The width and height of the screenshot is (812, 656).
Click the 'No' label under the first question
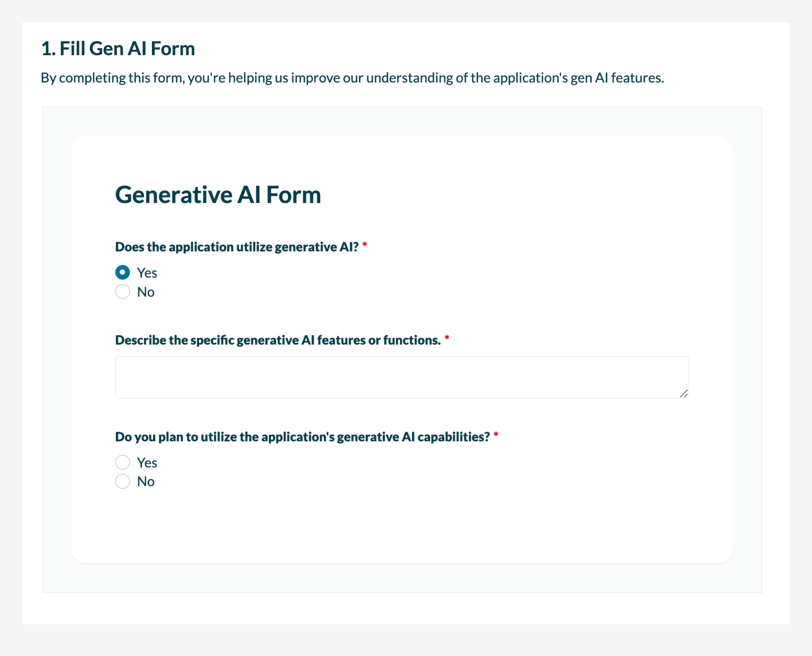pyautogui.click(x=146, y=292)
